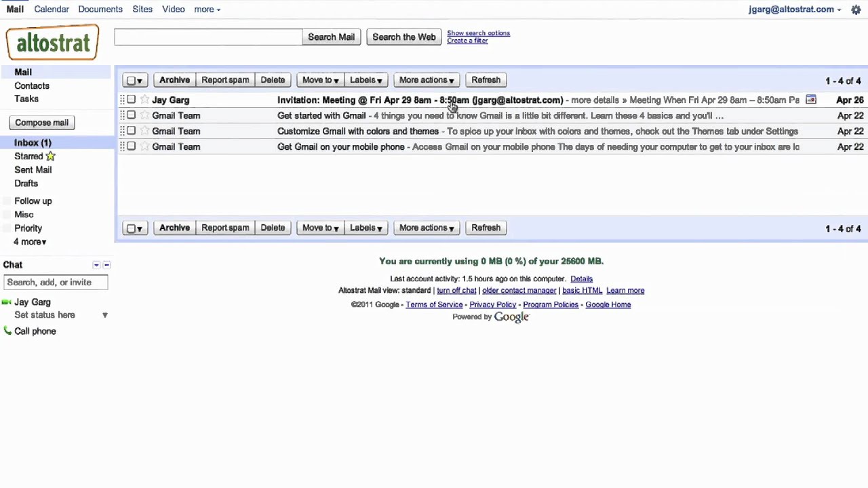Viewport: 868px width, 488px height.
Task: Open the top 'More actions' dropdown
Action: (427, 80)
